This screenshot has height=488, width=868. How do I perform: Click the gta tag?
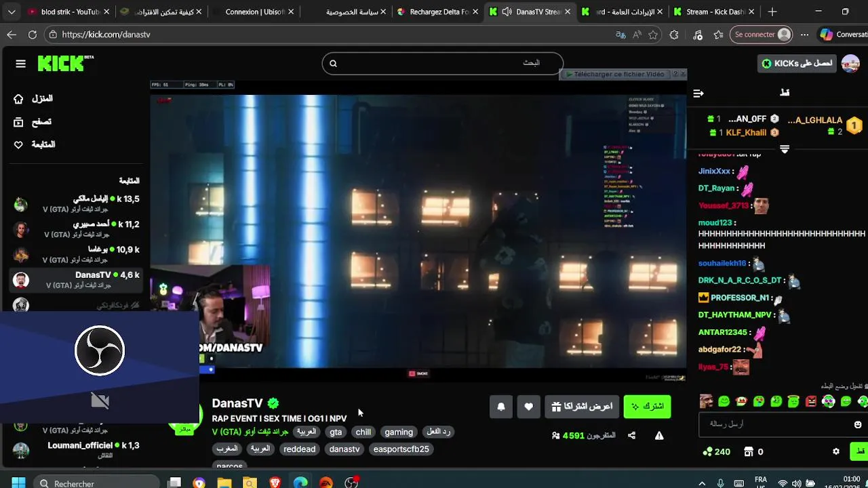[x=336, y=432]
